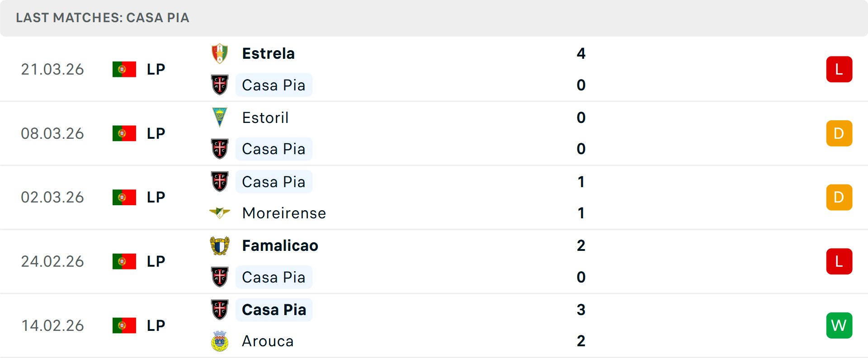The height and width of the screenshot is (358, 868).
Task: Open the Famalicao team link
Action: point(280,246)
